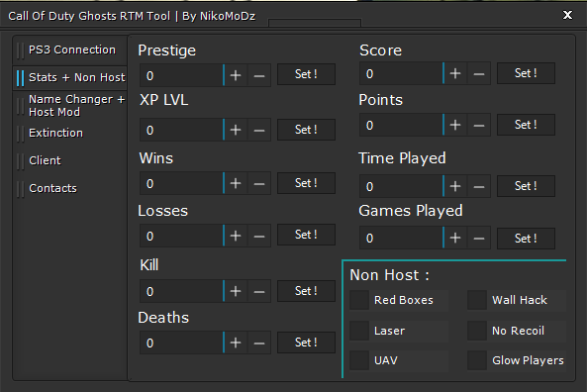The image size is (587, 392).
Task: Open the Extinction tab
Action: point(71,133)
